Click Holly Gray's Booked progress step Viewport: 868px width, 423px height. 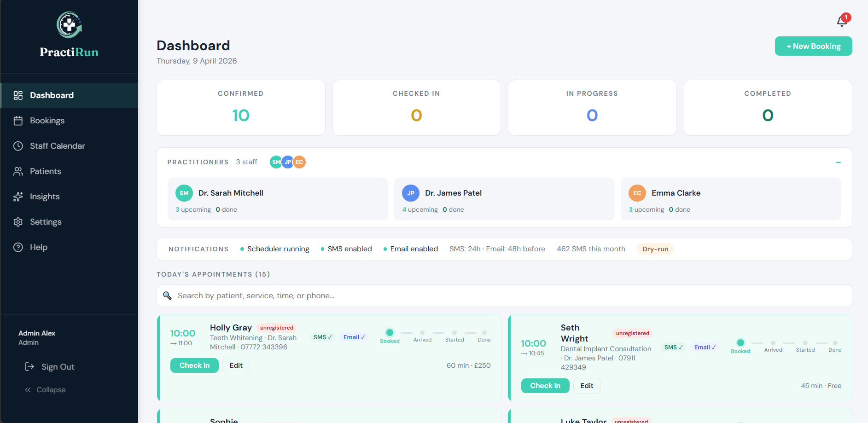point(390,336)
